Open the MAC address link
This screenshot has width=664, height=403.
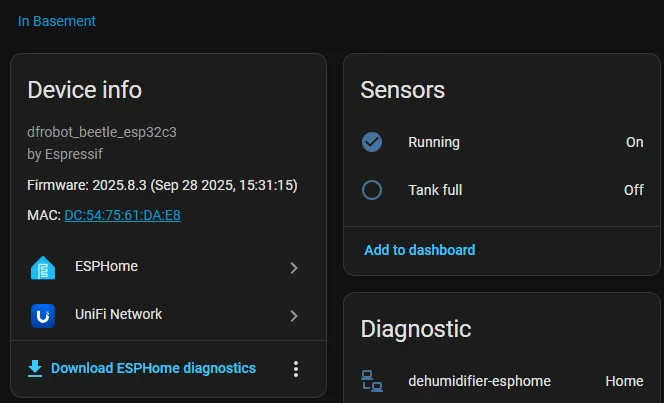click(x=122, y=215)
